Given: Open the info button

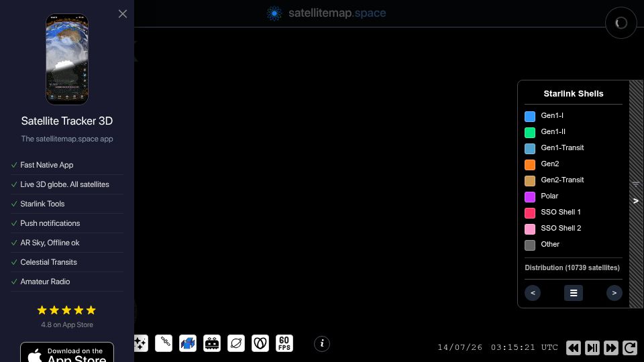Looking at the screenshot, I should click(x=322, y=343).
